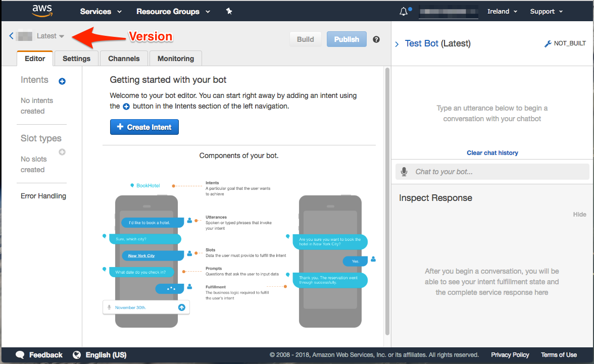This screenshot has height=364, width=594.
Task: Open the notifications bell icon
Action: pos(404,11)
